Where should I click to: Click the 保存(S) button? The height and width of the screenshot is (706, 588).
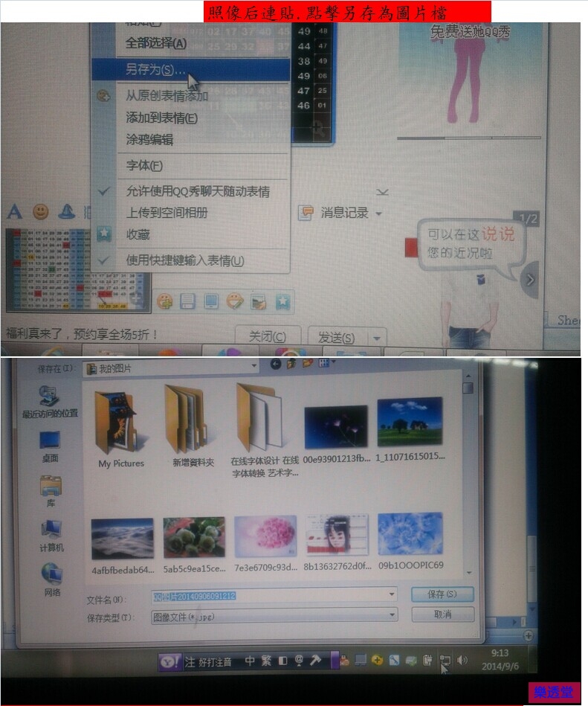click(442, 594)
